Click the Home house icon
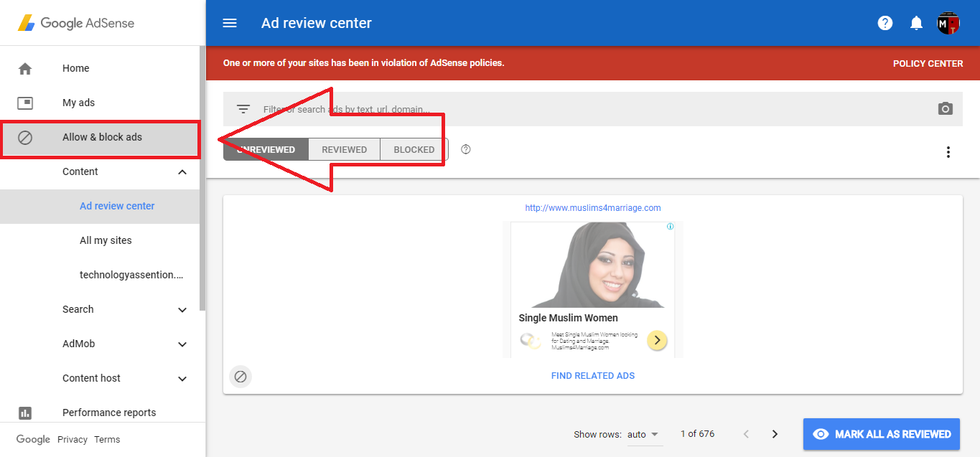The height and width of the screenshot is (457, 980). (25, 69)
